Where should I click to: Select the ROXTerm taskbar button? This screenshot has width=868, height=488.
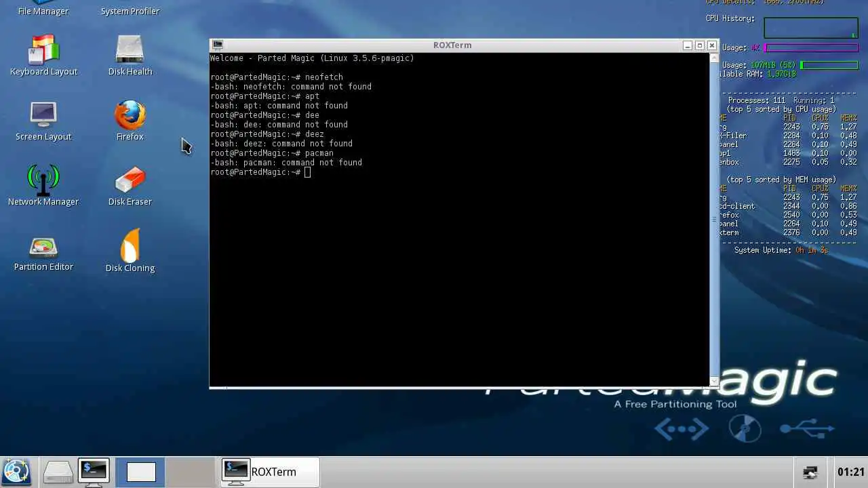coord(269,472)
